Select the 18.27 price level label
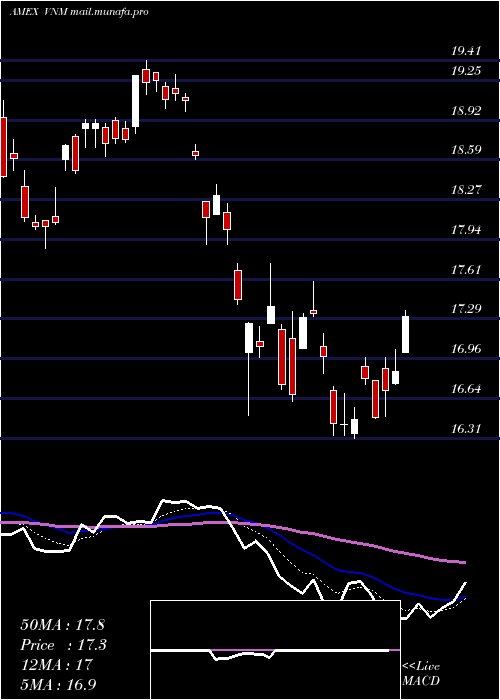 (x=466, y=190)
